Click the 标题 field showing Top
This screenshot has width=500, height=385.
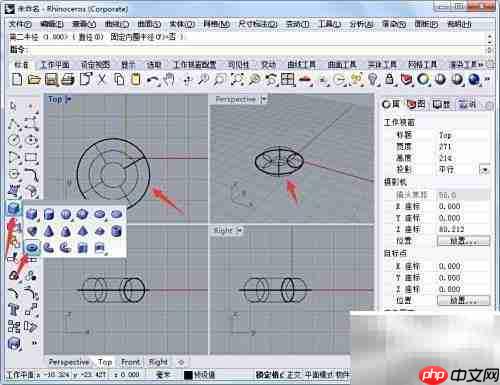(463, 135)
